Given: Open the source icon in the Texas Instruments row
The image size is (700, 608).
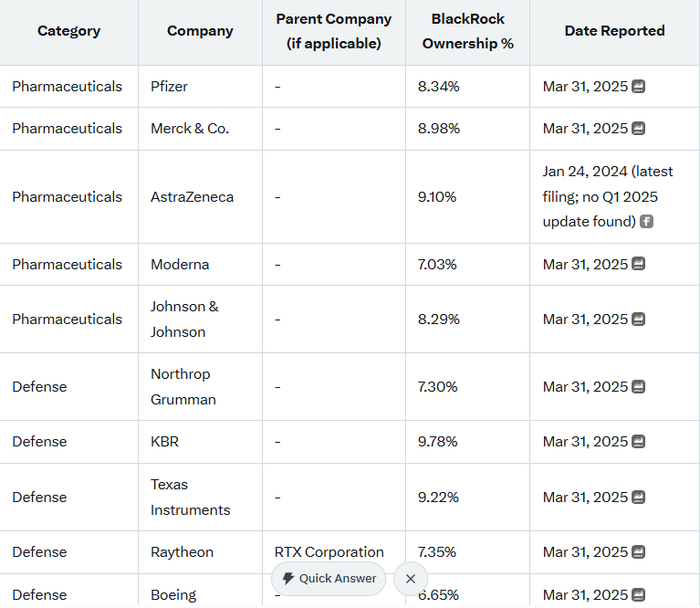Looking at the screenshot, I should point(639,498).
